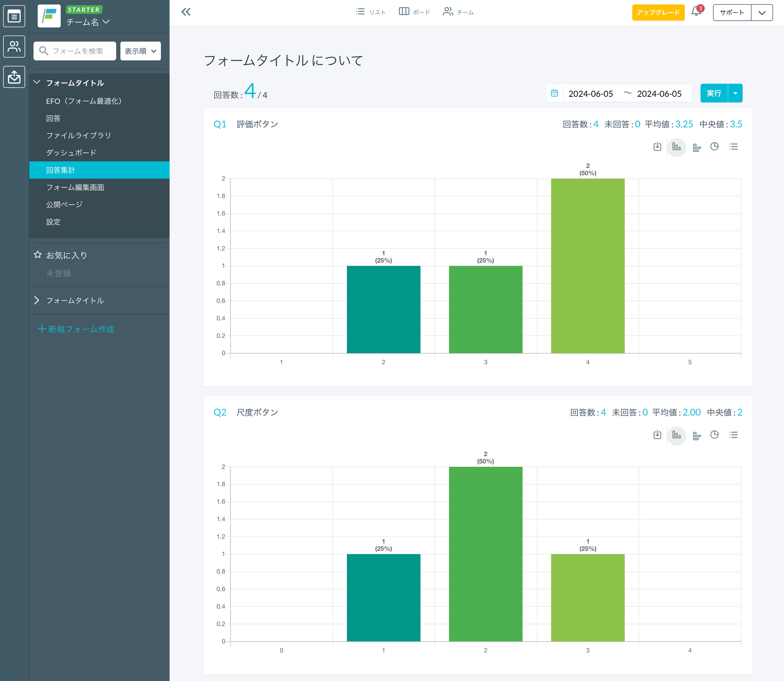Viewport: 784px width, 681px height.
Task: Open the ダッシュボード menu item
Action: pyautogui.click(x=71, y=153)
